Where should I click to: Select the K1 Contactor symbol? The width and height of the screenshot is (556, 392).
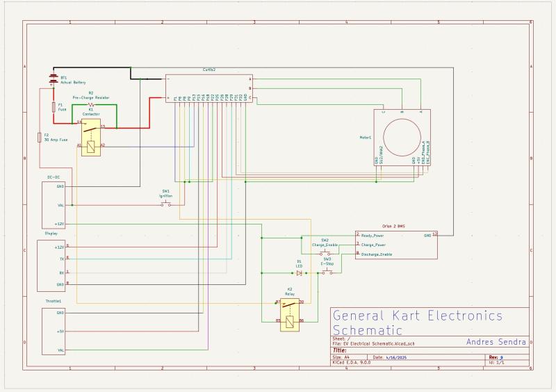[x=91, y=136]
